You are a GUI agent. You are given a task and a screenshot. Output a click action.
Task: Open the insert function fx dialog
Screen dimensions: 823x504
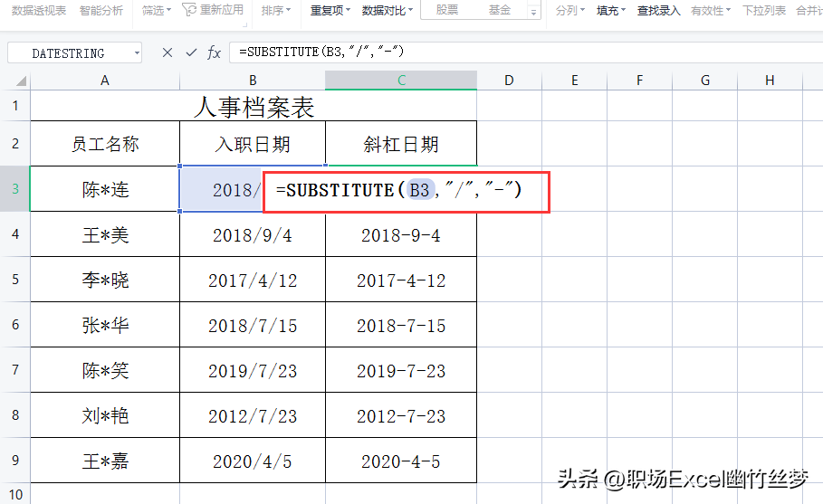[215, 52]
